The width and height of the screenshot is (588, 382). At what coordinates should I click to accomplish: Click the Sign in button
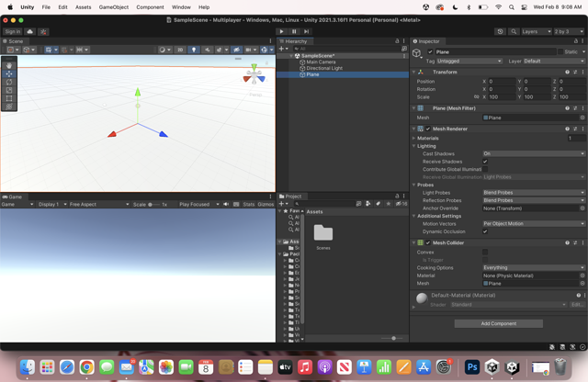13,31
